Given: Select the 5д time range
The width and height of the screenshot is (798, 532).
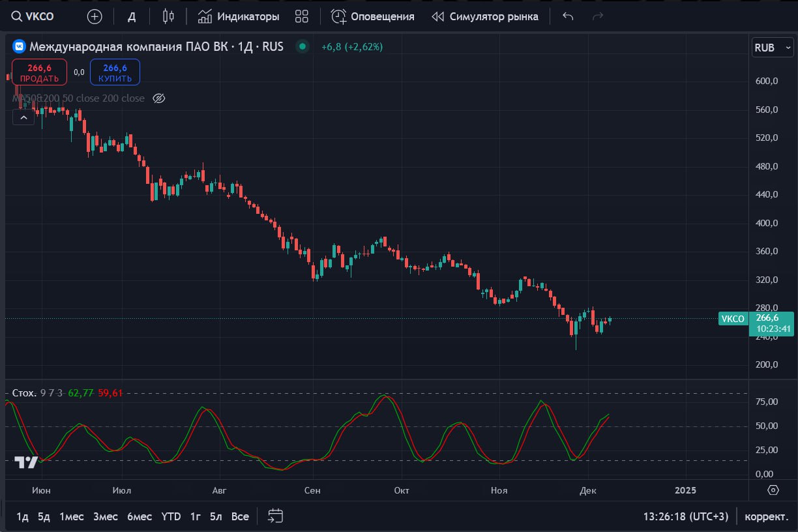Looking at the screenshot, I should tap(44, 516).
